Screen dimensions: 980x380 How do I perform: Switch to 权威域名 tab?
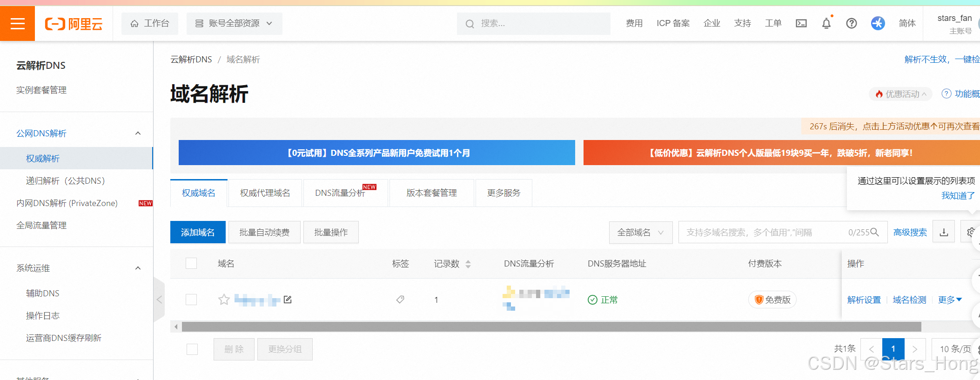click(199, 193)
